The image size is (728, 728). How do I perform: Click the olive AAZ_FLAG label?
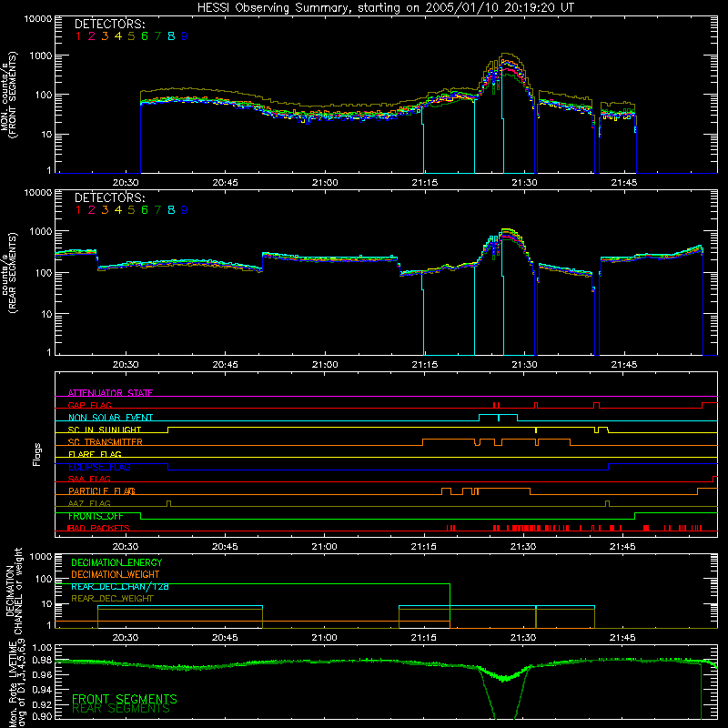coord(89,503)
